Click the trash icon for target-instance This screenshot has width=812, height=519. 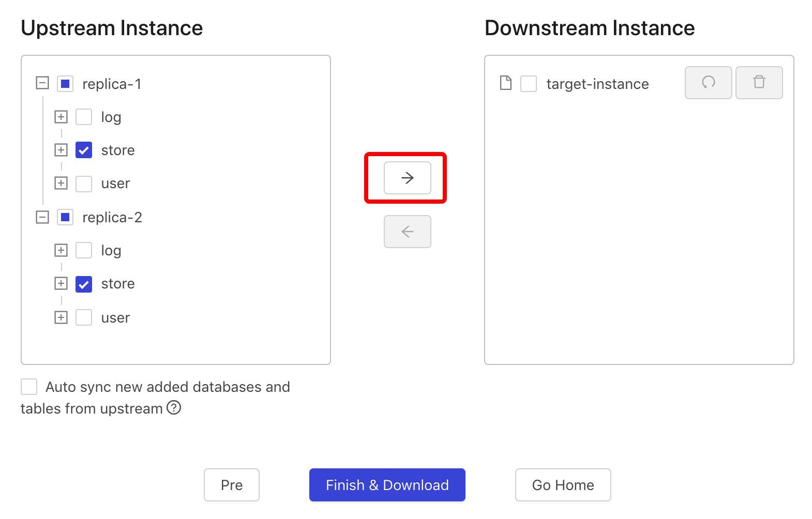[759, 83]
